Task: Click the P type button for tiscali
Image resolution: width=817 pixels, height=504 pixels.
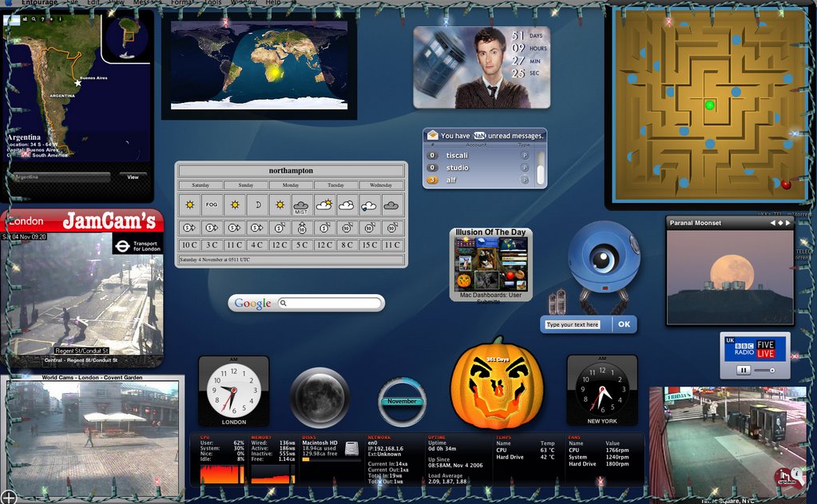Action: pyautogui.click(x=525, y=155)
